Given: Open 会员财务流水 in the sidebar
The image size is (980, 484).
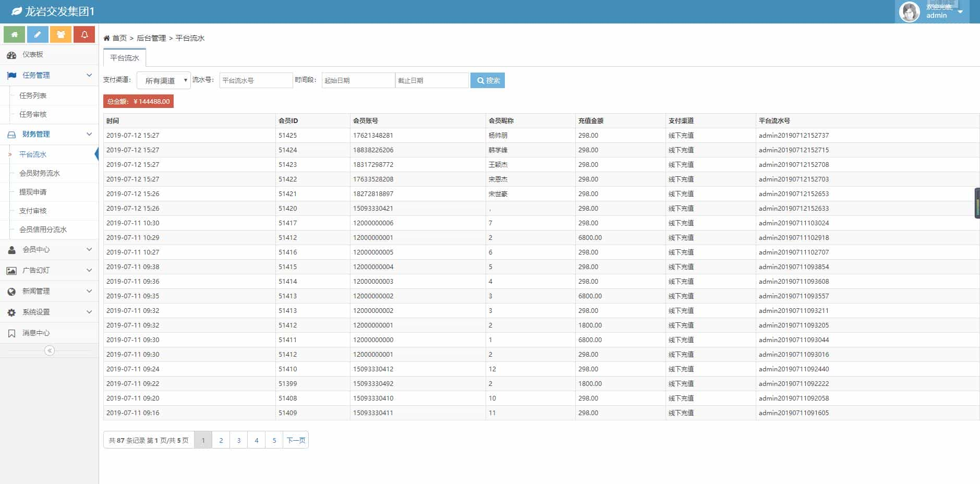Looking at the screenshot, I should [x=40, y=173].
